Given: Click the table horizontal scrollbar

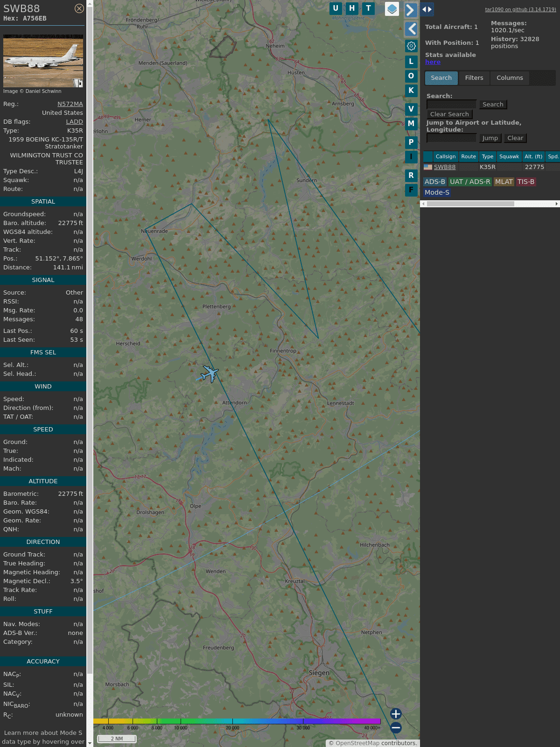Looking at the screenshot, I should [x=470, y=204].
